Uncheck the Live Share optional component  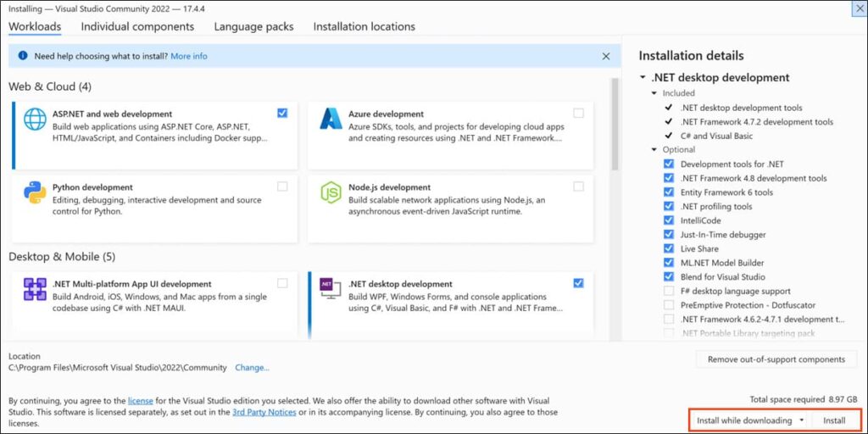pos(669,248)
